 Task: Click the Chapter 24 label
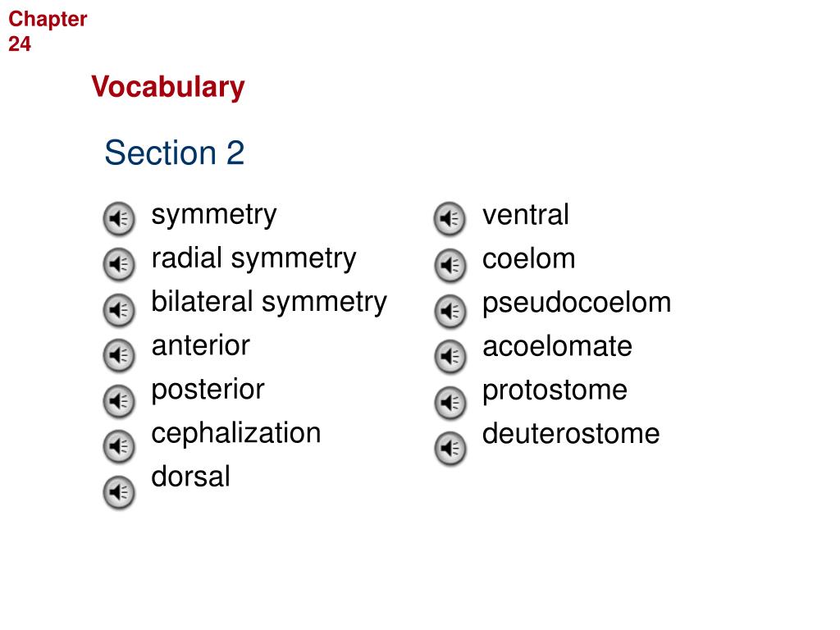pos(47,31)
